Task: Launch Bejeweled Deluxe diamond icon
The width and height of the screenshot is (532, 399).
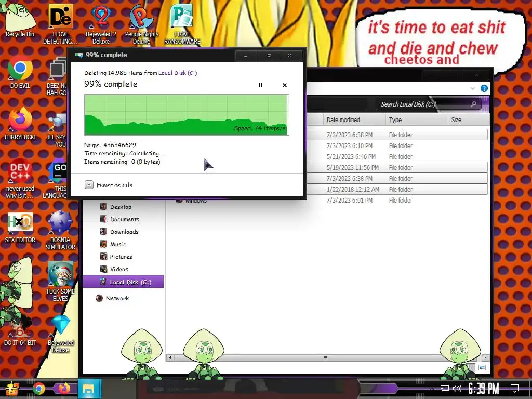Action: coord(60,334)
